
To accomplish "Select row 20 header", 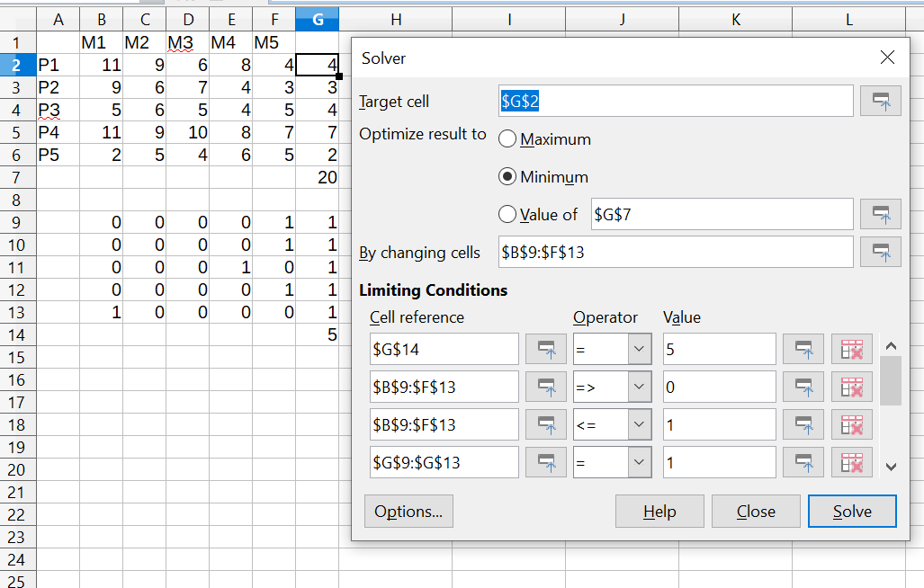I will (x=18, y=469).
